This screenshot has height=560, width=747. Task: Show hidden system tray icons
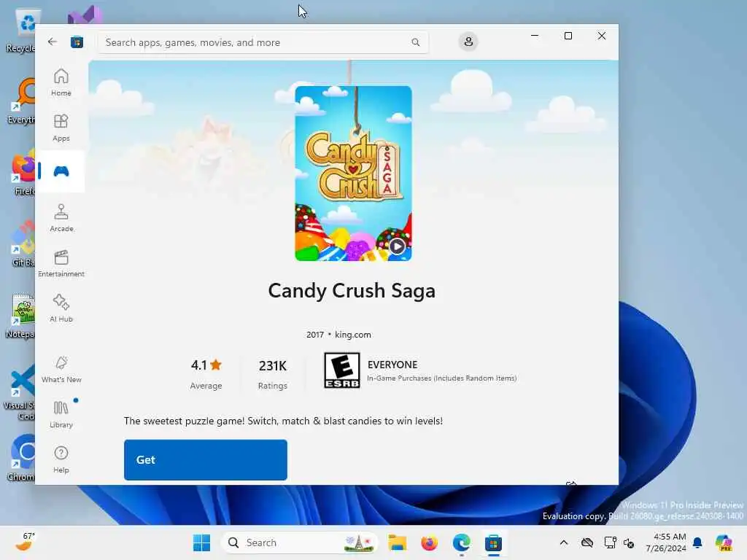tap(564, 542)
